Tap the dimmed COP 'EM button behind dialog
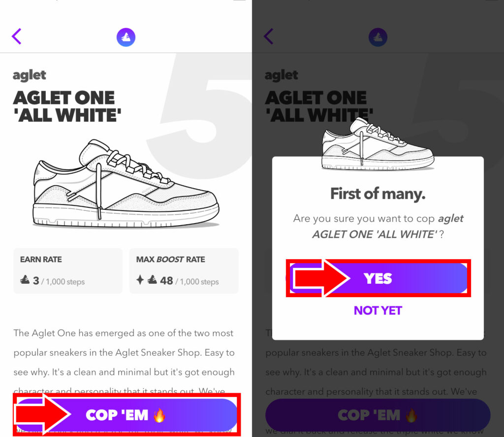Viewport: 504px width, 437px height. (x=378, y=414)
